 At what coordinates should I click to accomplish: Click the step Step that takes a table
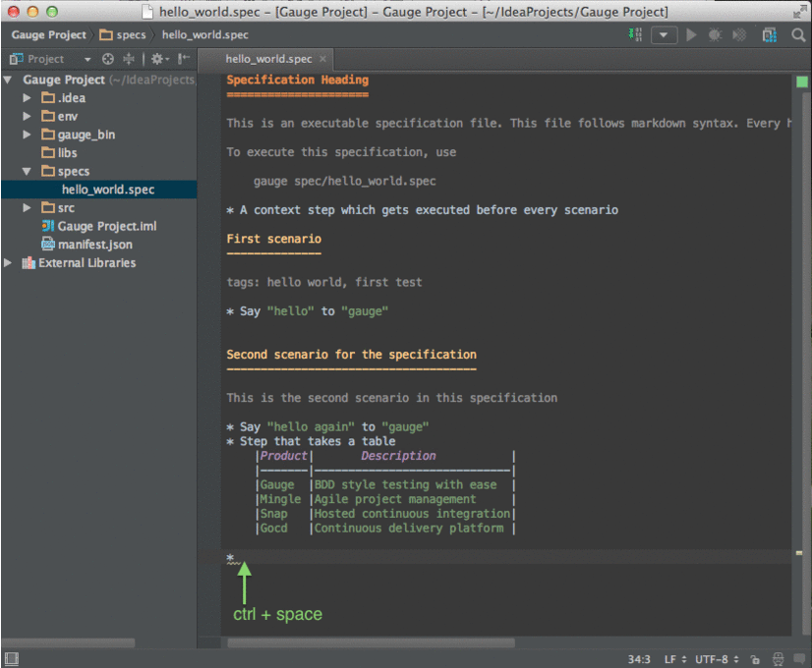coord(311,441)
